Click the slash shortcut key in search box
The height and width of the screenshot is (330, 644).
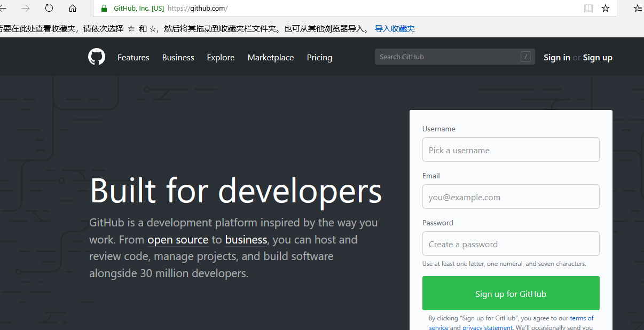[x=526, y=57]
